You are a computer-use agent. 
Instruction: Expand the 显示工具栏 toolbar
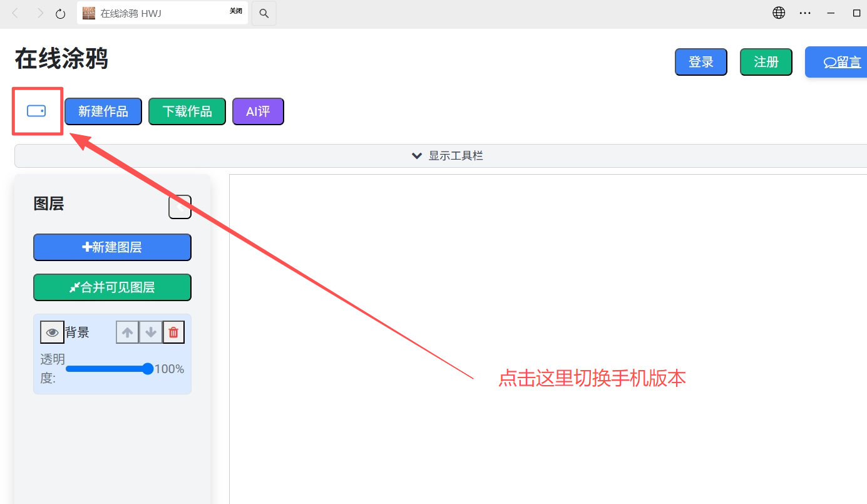pos(446,155)
